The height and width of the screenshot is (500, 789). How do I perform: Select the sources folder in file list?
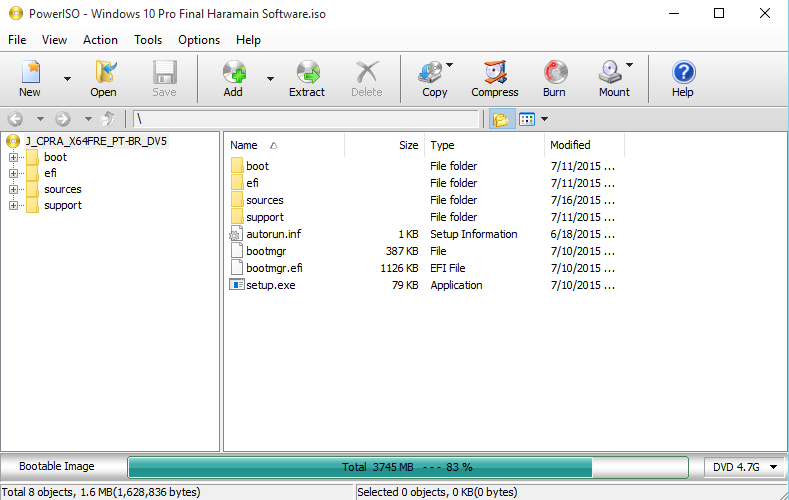pyautogui.click(x=265, y=200)
